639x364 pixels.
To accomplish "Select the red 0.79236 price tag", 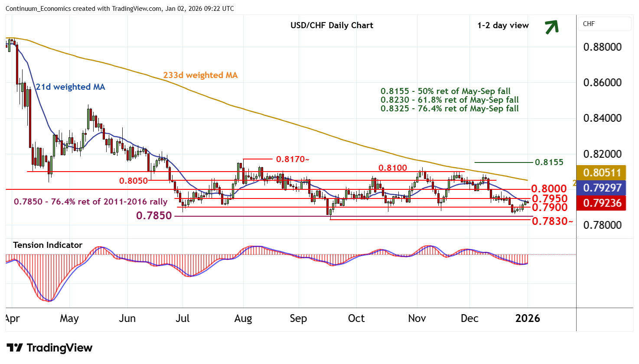I will pyautogui.click(x=602, y=203).
